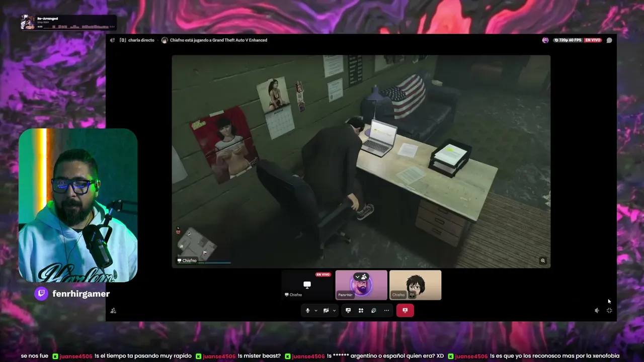The width and height of the screenshot is (644, 362).
Task: Click Chisfno's Grand Theft Auto V activity text
Action: click(x=218, y=40)
